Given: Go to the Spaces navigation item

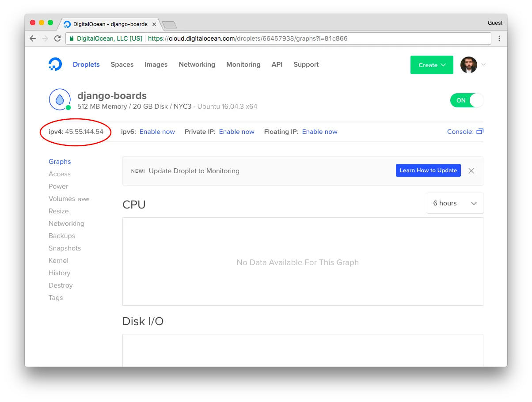Looking at the screenshot, I should [x=122, y=64].
